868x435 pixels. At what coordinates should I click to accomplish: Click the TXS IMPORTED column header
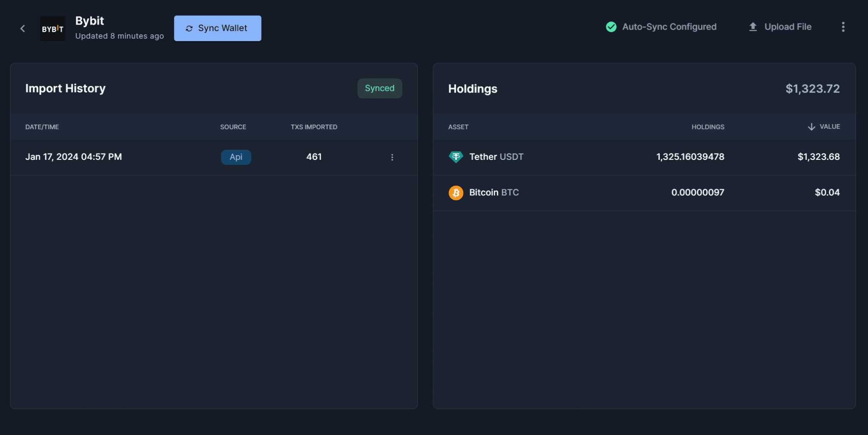click(x=314, y=127)
